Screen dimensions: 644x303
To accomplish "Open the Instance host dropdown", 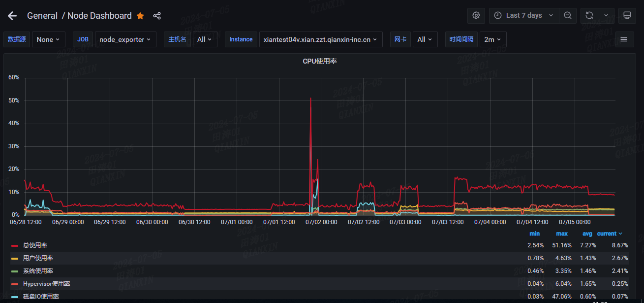I will pos(321,39).
